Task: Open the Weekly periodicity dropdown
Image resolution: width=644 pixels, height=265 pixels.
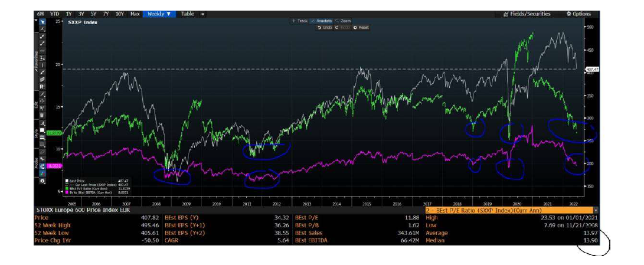Action: (x=159, y=14)
